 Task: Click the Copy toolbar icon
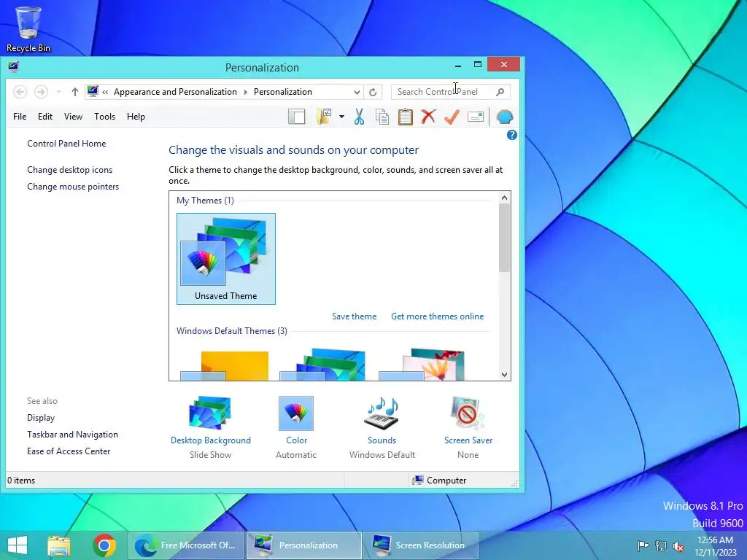click(x=382, y=117)
